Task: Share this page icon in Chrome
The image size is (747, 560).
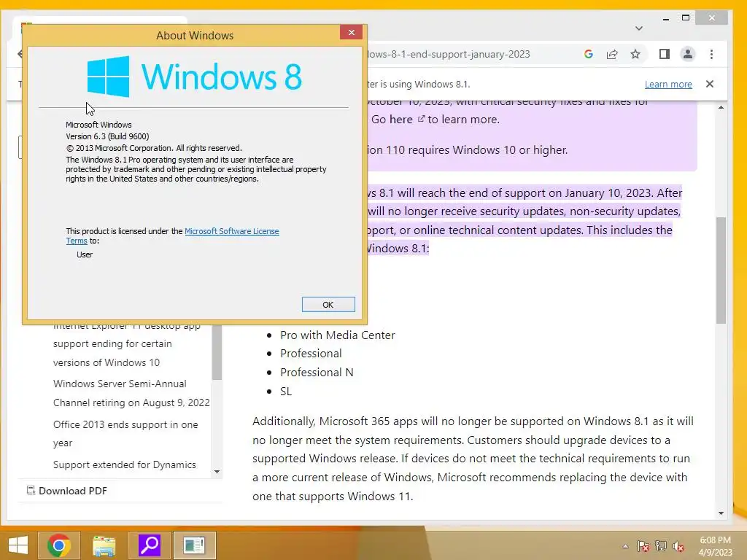Action: pos(612,54)
